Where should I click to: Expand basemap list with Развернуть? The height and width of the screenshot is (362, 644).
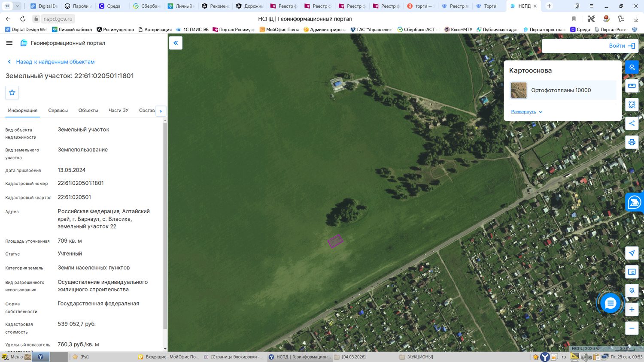point(527,112)
